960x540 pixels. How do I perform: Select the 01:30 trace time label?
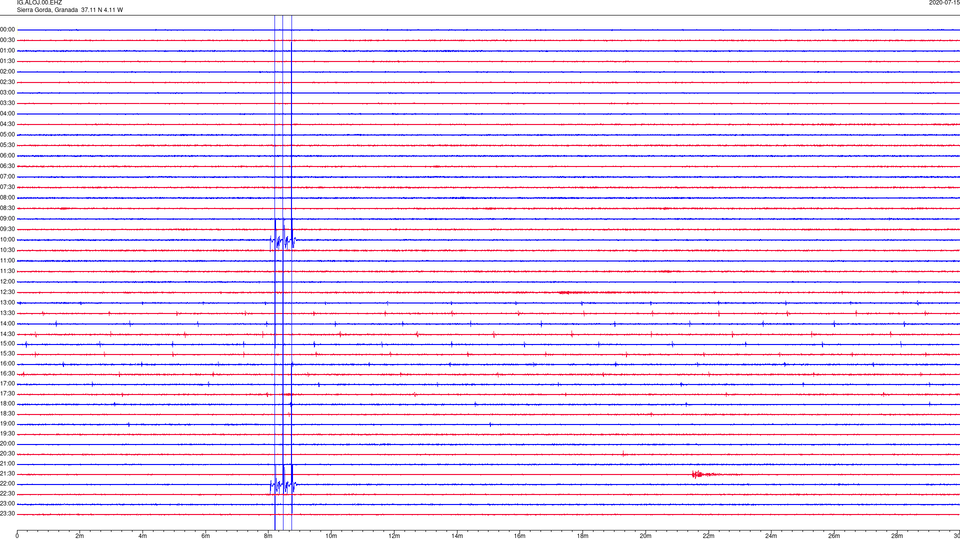point(8,61)
